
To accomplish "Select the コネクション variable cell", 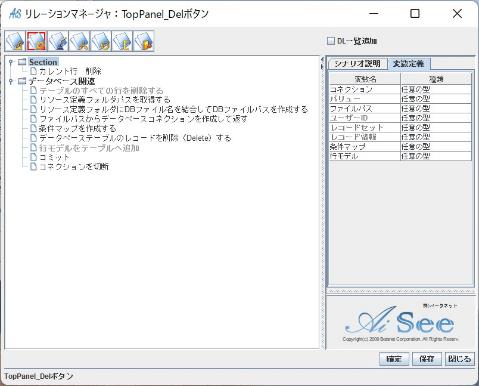I will [365, 89].
